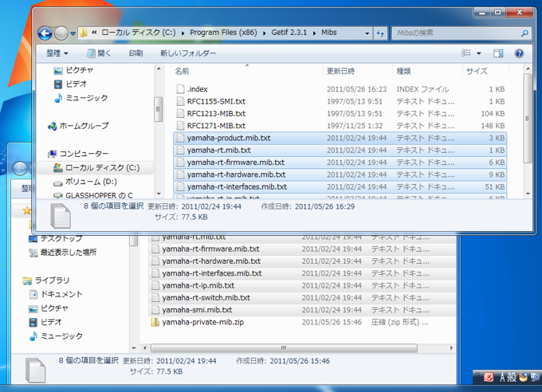
Task: Open ミュージック library in back window
Action: pyautogui.click(x=56, y=336)
